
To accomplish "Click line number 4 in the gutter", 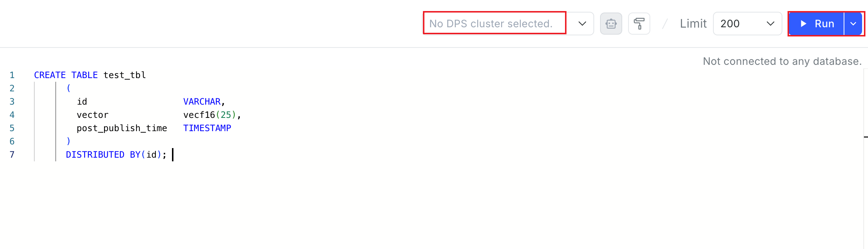I will point(12,115).
